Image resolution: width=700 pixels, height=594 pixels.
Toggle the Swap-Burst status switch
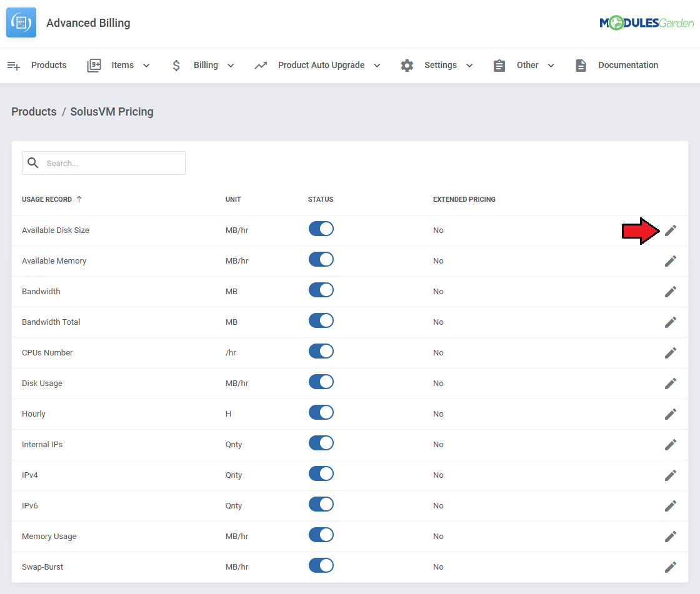click(x=321, y=565)
